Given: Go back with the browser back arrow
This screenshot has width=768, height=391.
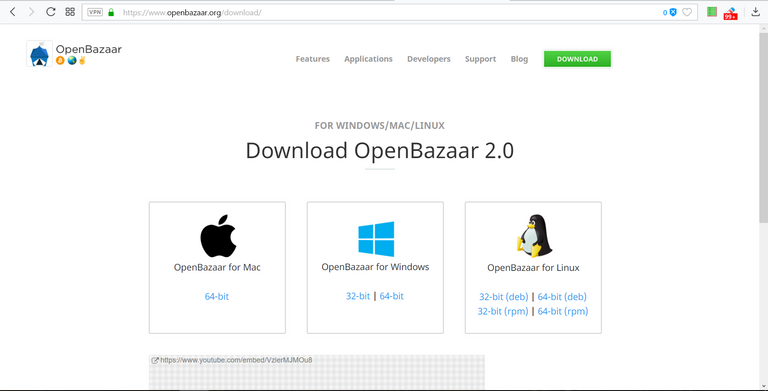Looking at the screenshot, I should [x=13, y=12].
